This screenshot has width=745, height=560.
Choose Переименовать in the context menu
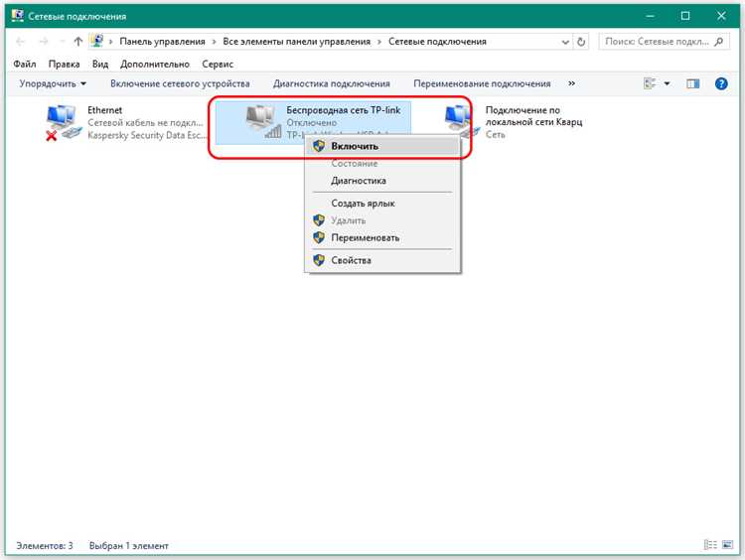[x=382, y=238]
